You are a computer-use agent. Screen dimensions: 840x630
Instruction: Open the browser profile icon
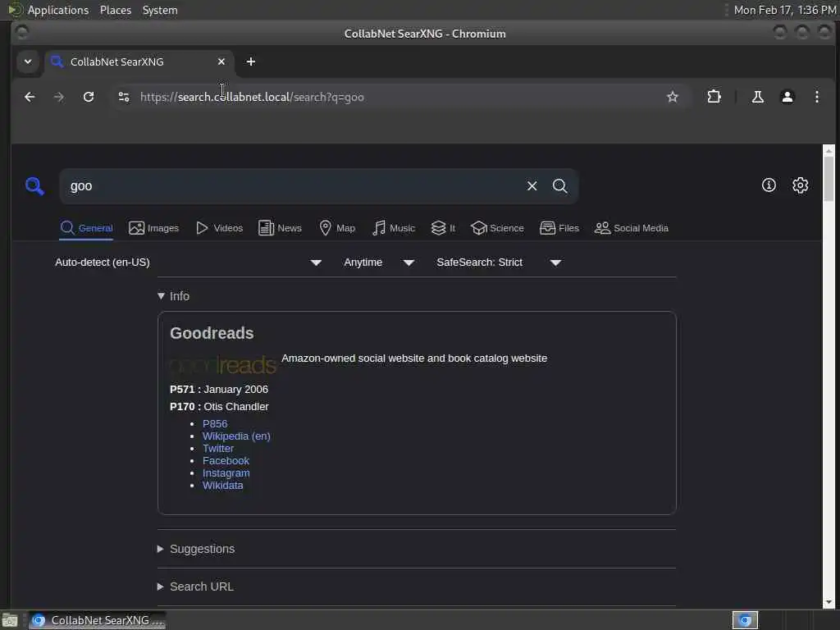(787, 97)
